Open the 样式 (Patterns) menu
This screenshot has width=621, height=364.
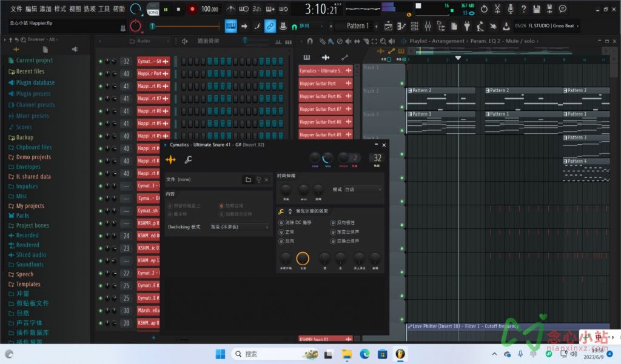tap(60, 8)
